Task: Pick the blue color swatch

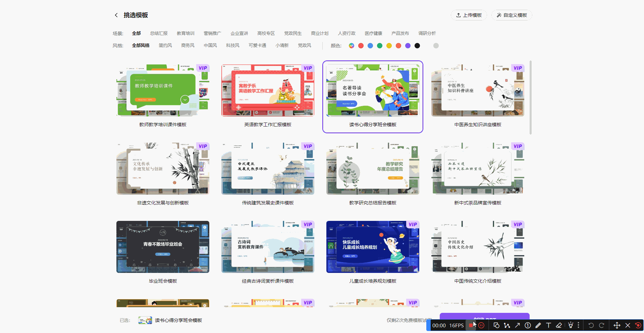Action: 370,46
